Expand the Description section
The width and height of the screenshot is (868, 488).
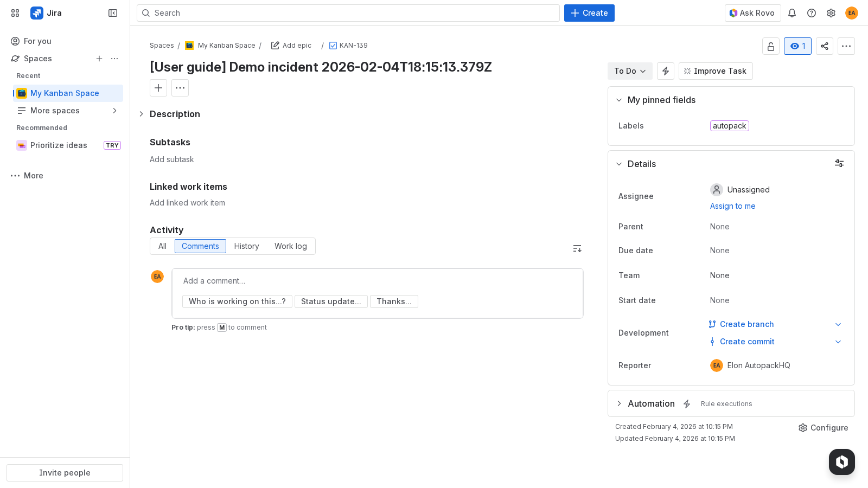(x=142, y=114)
